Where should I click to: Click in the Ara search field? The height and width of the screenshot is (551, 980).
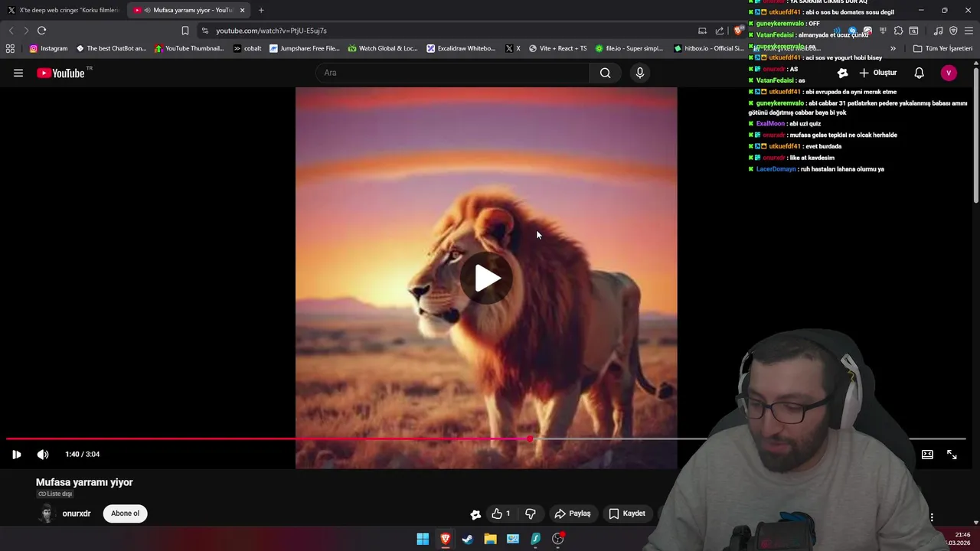[452, 73]
